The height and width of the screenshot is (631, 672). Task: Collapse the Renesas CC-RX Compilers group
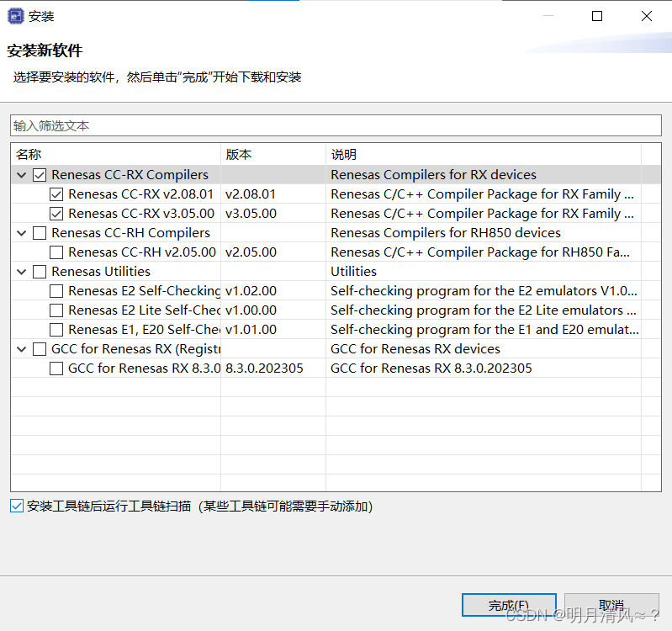pos(21,175)
